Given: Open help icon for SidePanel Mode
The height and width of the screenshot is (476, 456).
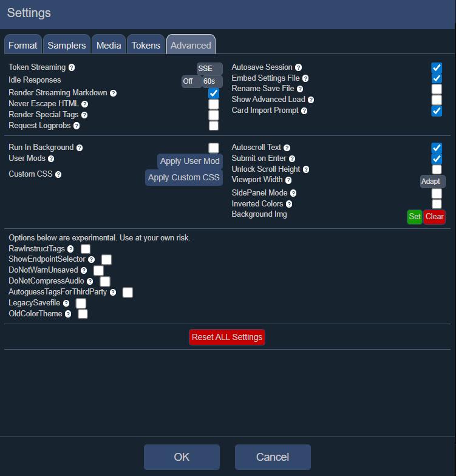Looking at the screenshot, I should 293,193.
